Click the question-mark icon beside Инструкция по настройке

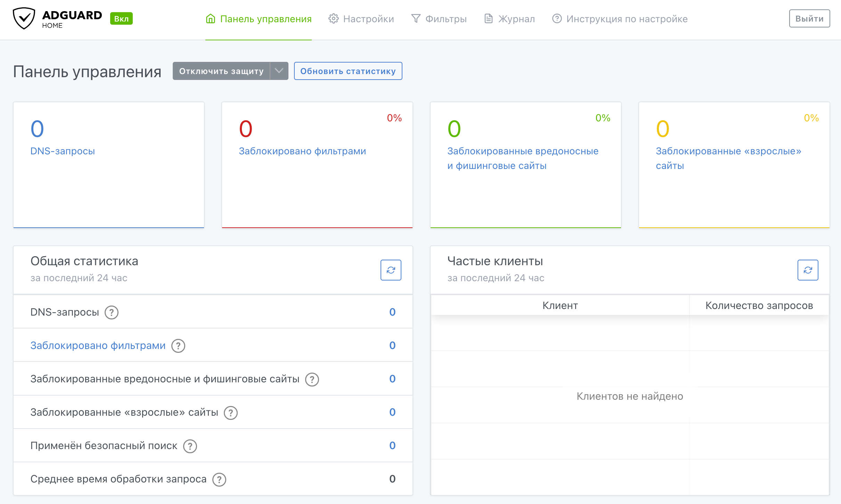pyautogui.click(x=556, y=19)
